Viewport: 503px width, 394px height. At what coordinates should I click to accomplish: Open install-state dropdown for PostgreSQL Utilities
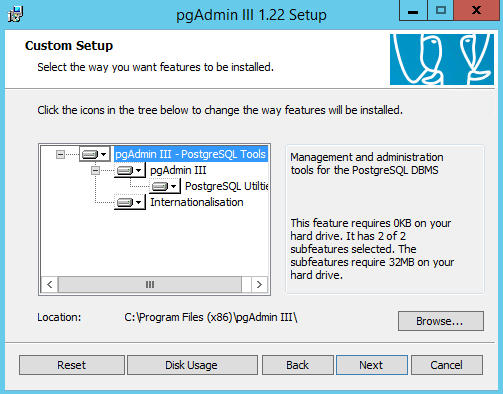[165, 186]
